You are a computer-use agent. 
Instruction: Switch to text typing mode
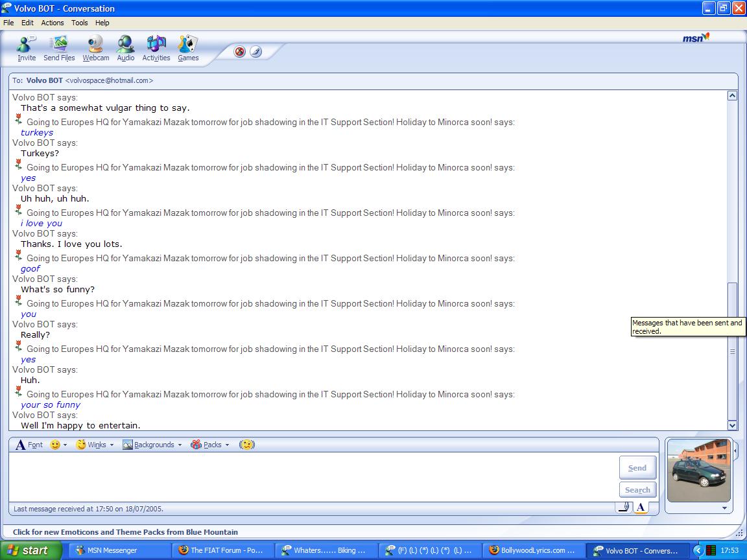click(641, 507)
